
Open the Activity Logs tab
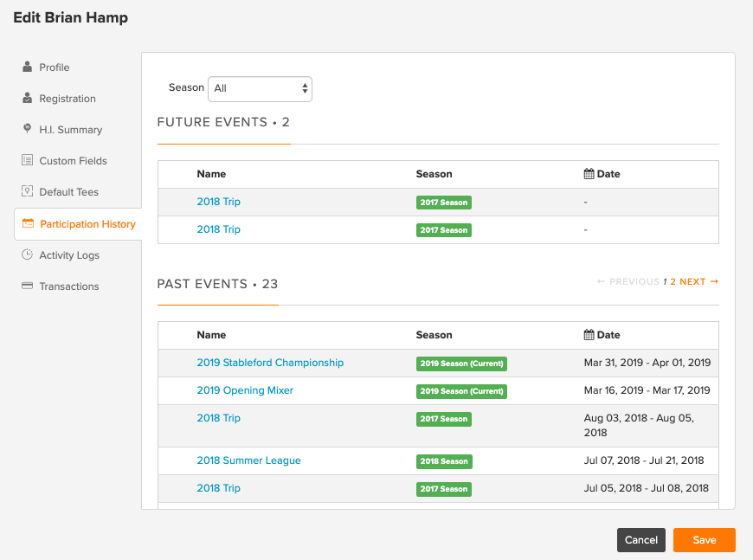tap(69, 255)
